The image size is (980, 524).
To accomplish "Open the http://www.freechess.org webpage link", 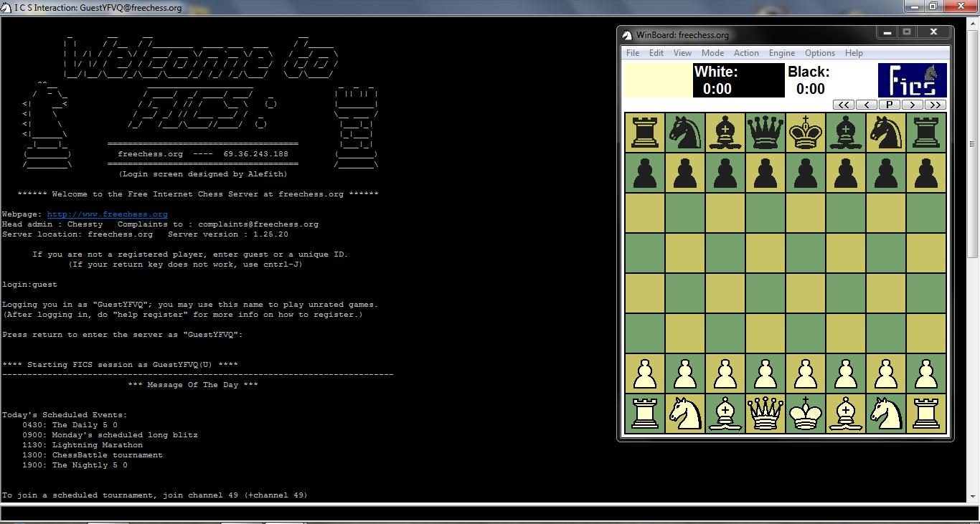I will pyautogui.click(x=108, y=214).
